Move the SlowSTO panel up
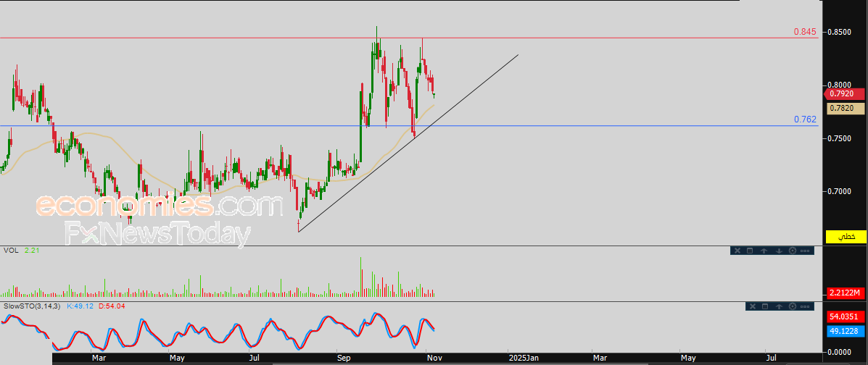Viewport: 868px width, 365px height. (778, 307)
